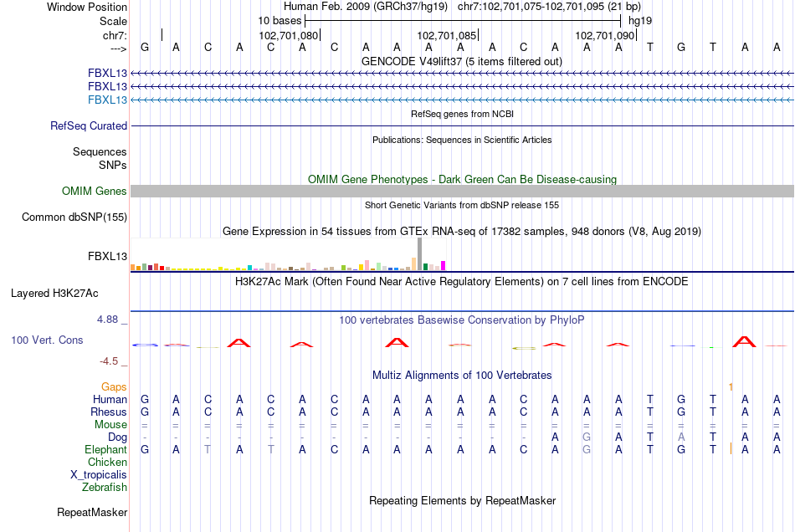This screenshot has width=795, height=532.
Task: Click the light gray G in Dog row
Action: pos(587,437)
